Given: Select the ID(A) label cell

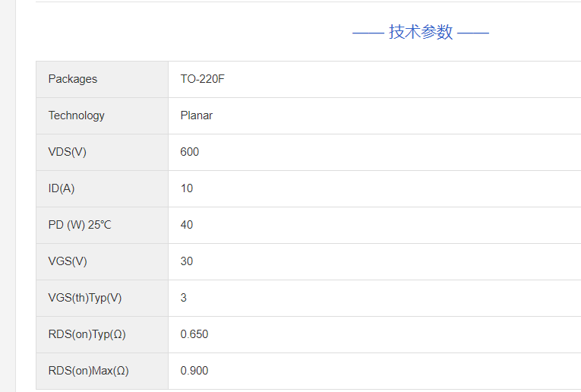Looking at the screenshot, I should pos(103,188).
